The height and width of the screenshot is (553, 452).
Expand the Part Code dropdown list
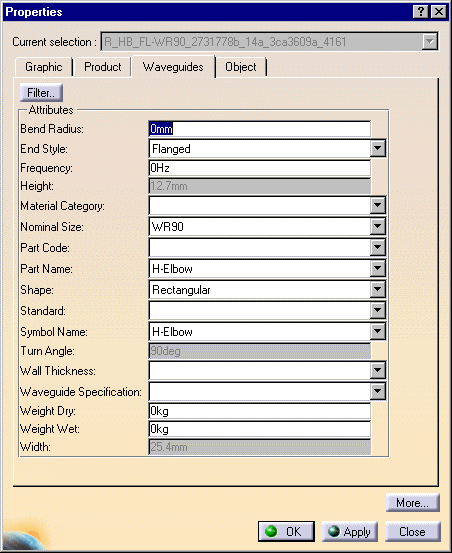(x=378, y=248)
